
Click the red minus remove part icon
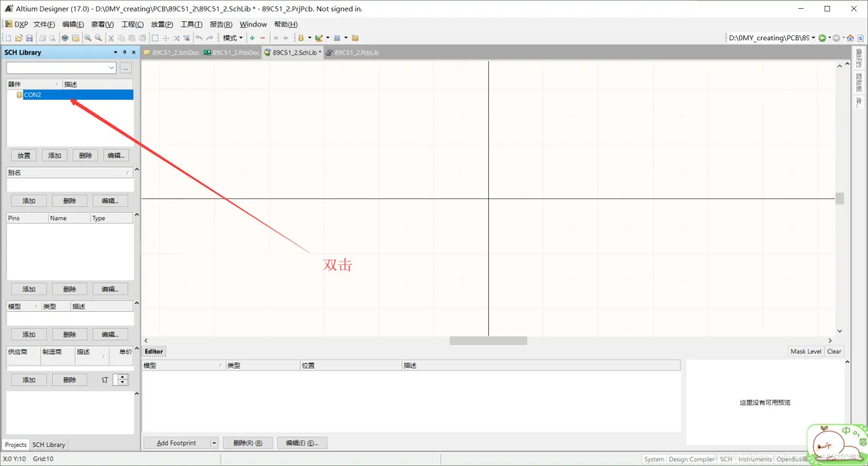coord(263,37)
